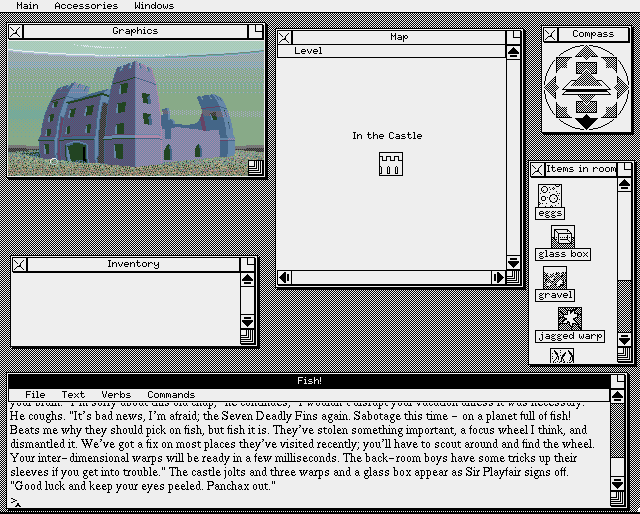Click the jagged warp icon
The width and height of the screenshot is (640, 514).
tap(570, 319)
